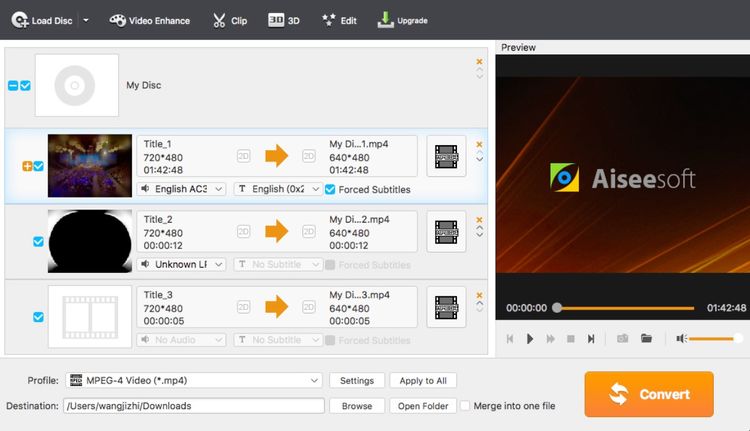Open output format icon for Title_1
750x431 pixels.
point(446,155)
